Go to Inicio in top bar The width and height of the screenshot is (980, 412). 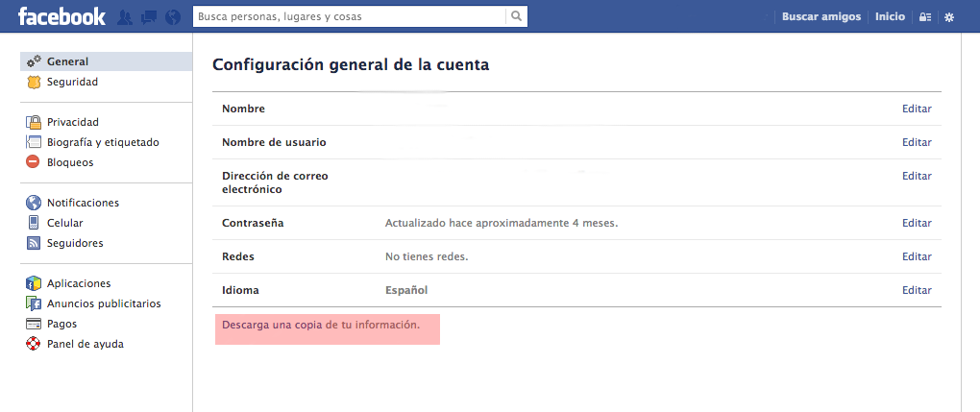[890, 17]
